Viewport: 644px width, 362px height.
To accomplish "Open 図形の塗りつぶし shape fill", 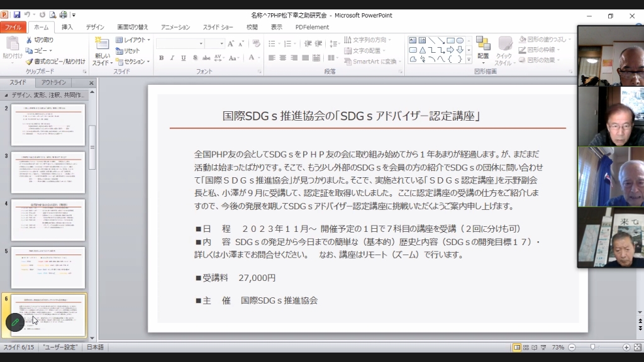I will [x=544, y=40].
